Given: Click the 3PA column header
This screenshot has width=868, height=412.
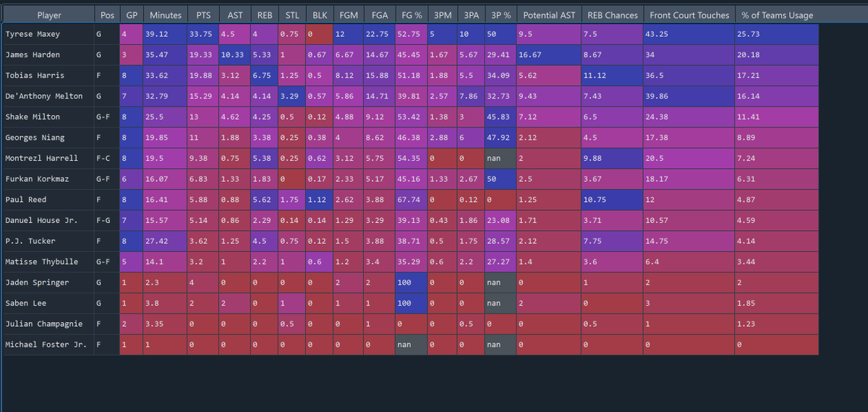Looking at the screenshot, I should (x=471, y=15).
